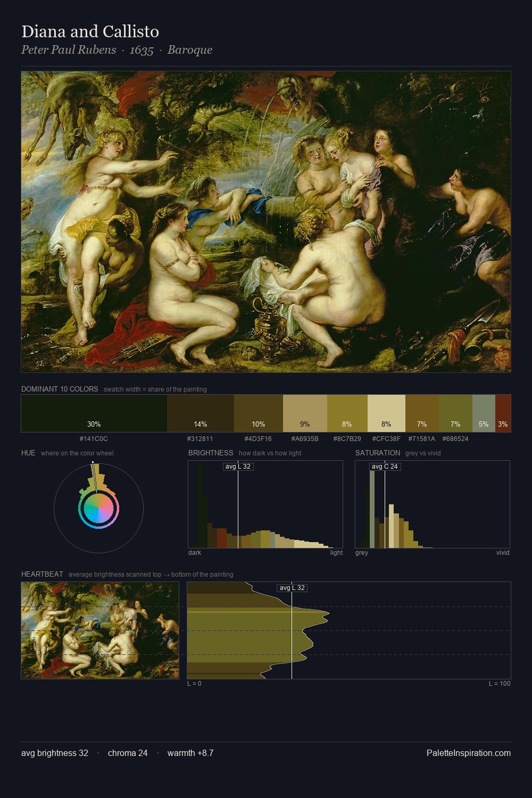Select the 7% olive swatch above #686524
The height and width of the screenshot is (798, 532).
(456, 413)
